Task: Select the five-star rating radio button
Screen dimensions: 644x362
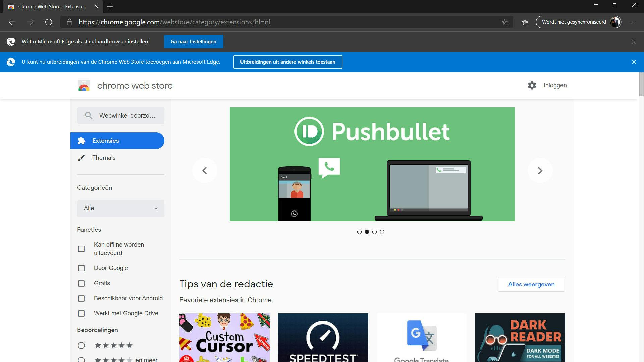Action: [x=81, y=345]
